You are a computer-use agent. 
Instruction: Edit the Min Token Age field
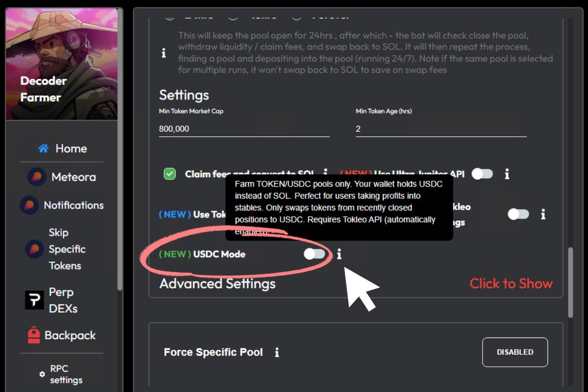point(441,129)
